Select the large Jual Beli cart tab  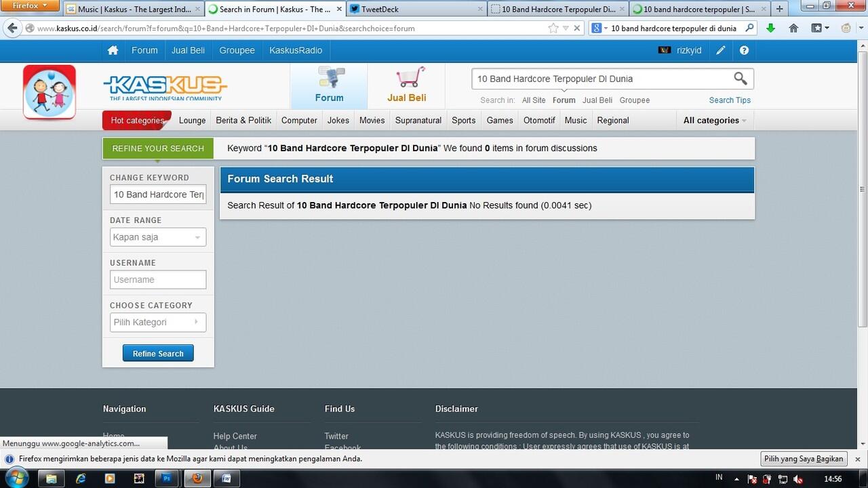[x=407, y=86]
